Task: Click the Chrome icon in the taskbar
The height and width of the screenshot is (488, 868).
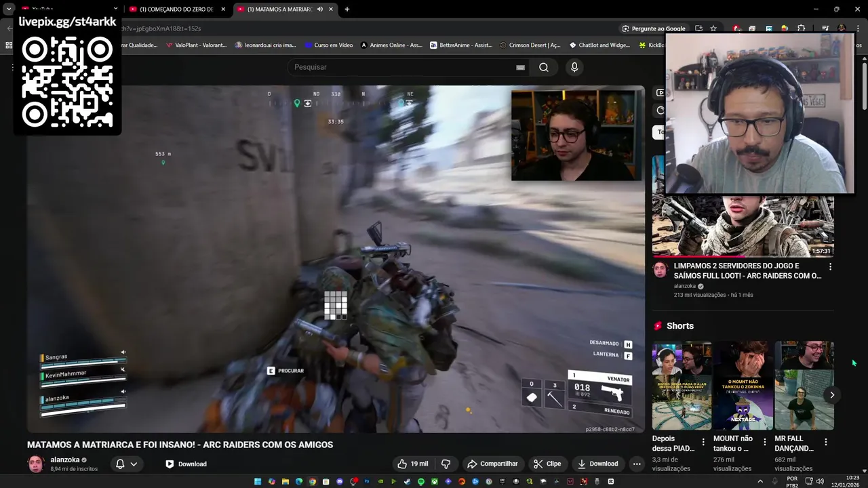Action: (313, 481)
